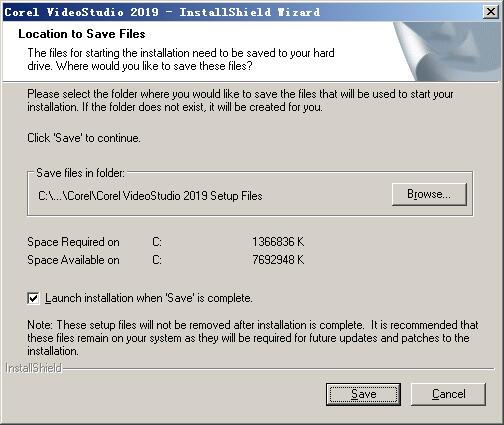Click the drive letter beside Space Available
Viewport: 504px width, 425px height.
157,260
